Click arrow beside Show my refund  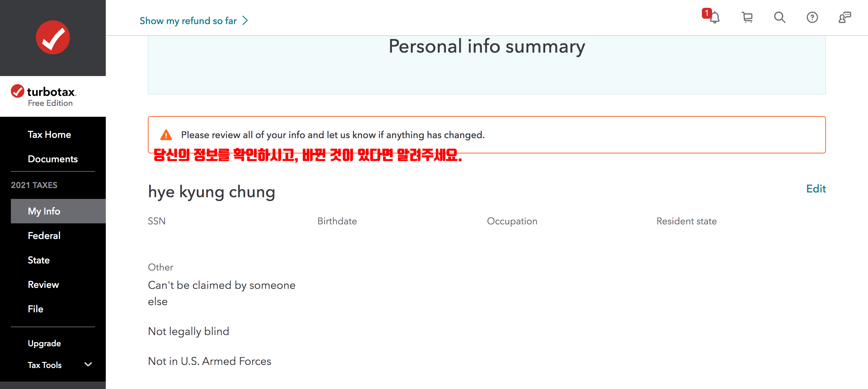(245, 21)
